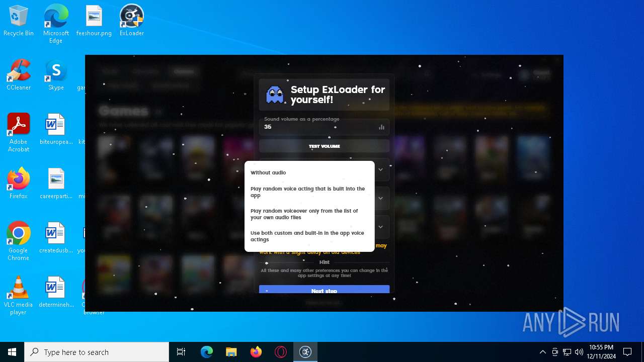This screenshot has height=362, width=644.
Task: Open biteuropea Word document on desktop
Action: point(56,130)
